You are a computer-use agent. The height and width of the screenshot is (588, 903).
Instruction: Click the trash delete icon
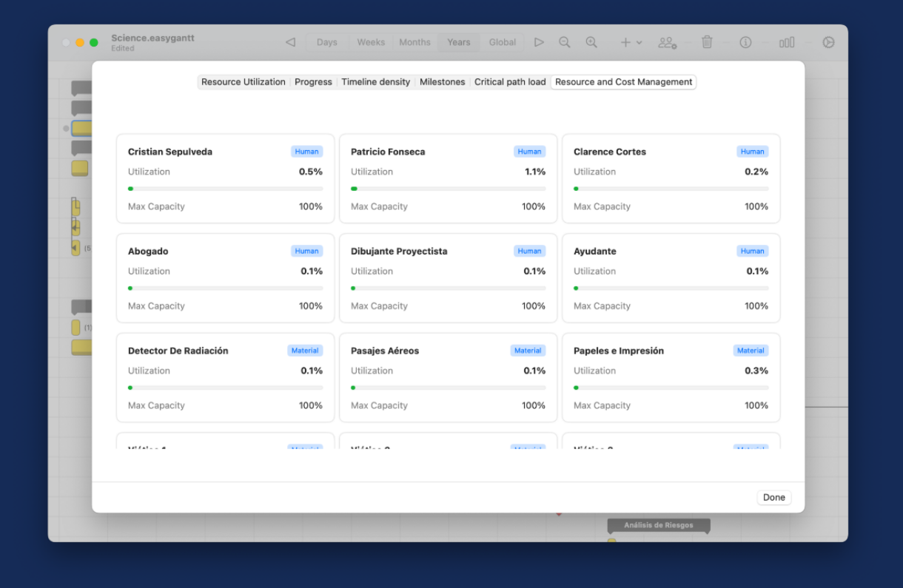coord(707,42)
